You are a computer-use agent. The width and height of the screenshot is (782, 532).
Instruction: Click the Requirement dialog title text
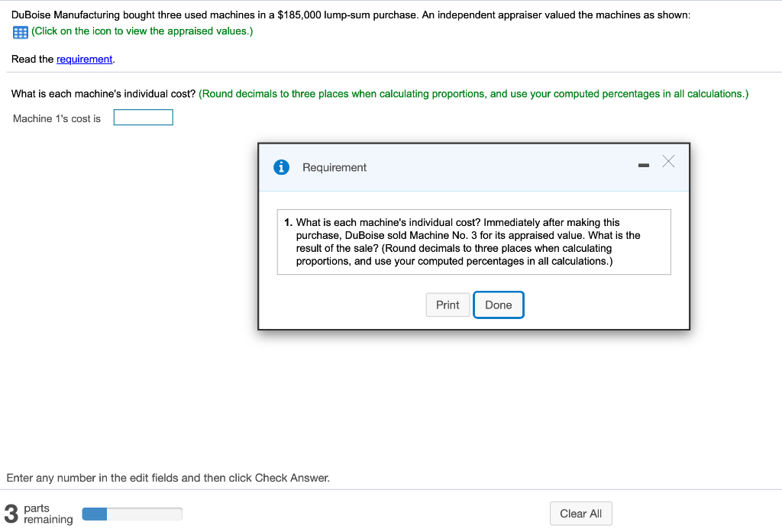tap(334, 167)
